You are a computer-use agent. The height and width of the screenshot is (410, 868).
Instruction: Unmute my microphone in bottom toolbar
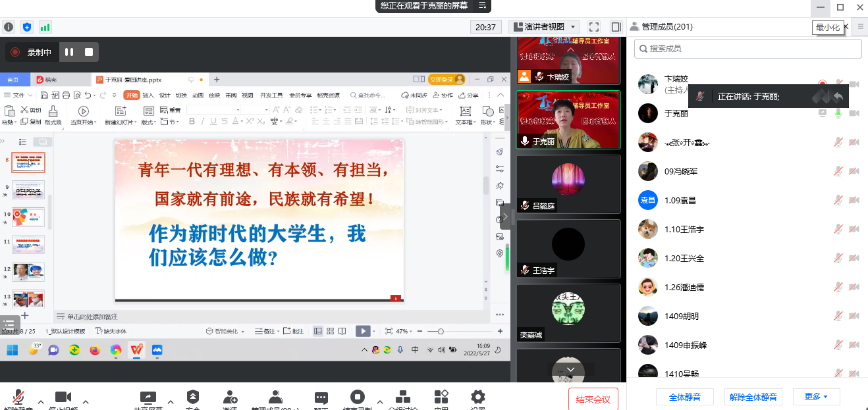point(18,397)
